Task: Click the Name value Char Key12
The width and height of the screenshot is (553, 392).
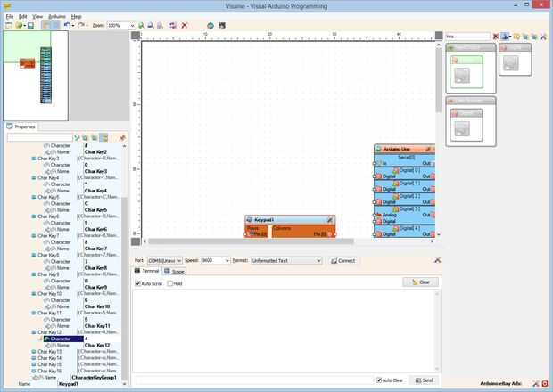Action: coord(97,345)
